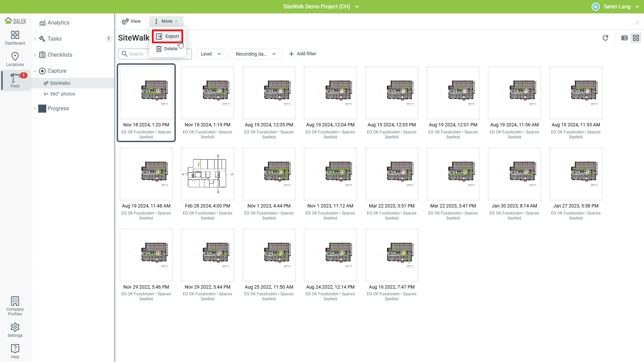
Task: Click the refresh icon
Action: click(x=605, y=38)
